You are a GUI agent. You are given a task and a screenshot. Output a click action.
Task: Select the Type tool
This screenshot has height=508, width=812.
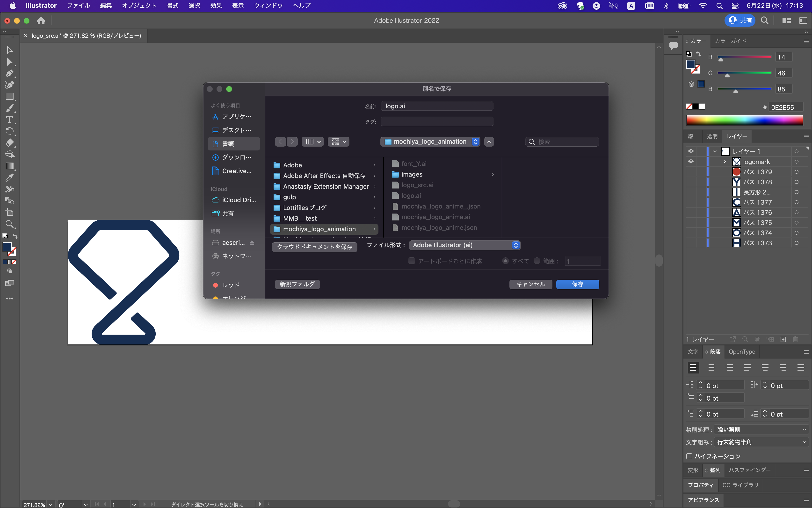click(x=9, y=120)
